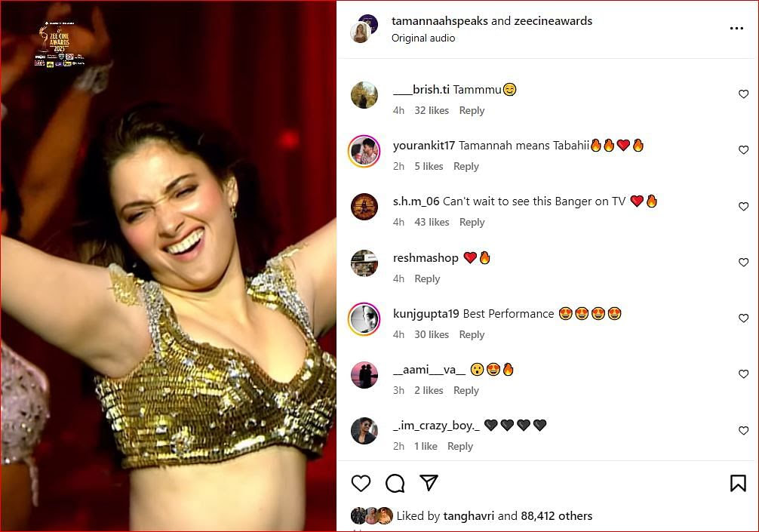Open yourankit17's story avatar

click(x=364, y=151)
